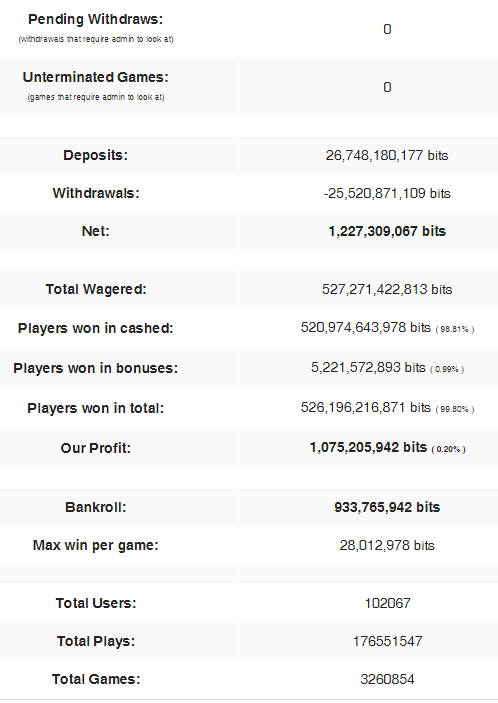Click the Total Games number

pyautogui.click(x=387, y=679)
